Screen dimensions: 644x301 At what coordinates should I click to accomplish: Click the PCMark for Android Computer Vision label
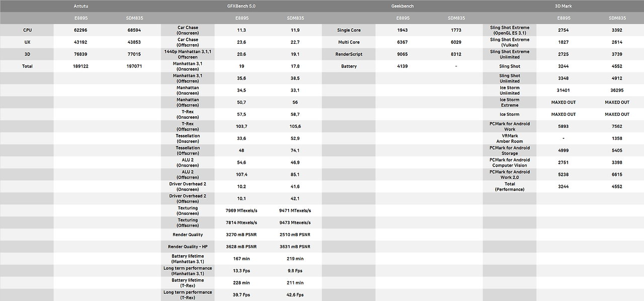coord(510,163)
